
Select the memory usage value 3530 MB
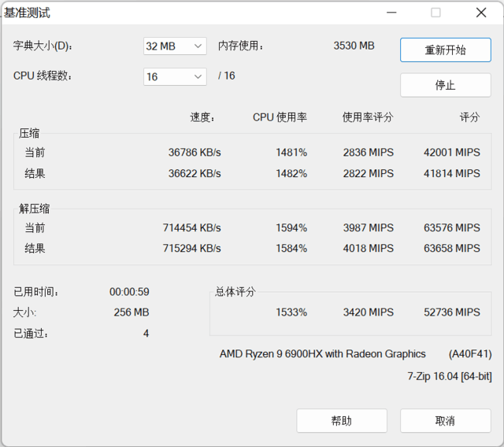click(x=354, y=46)
